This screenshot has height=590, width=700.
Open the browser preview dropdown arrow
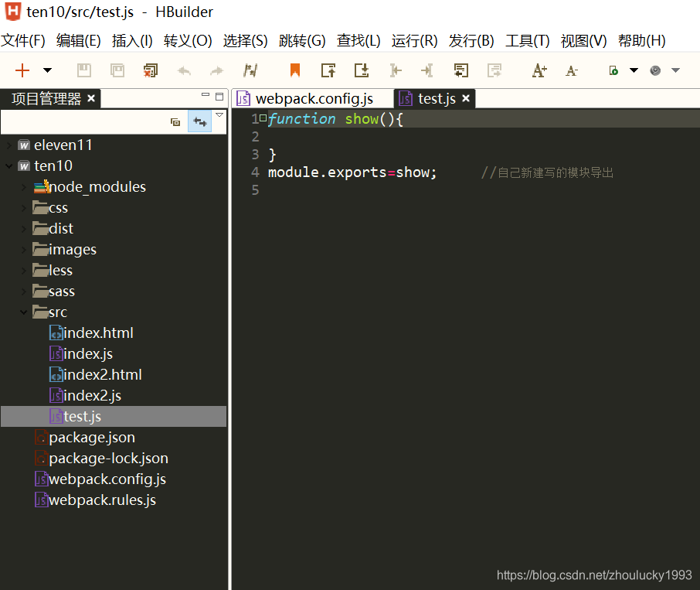[675, 70]
